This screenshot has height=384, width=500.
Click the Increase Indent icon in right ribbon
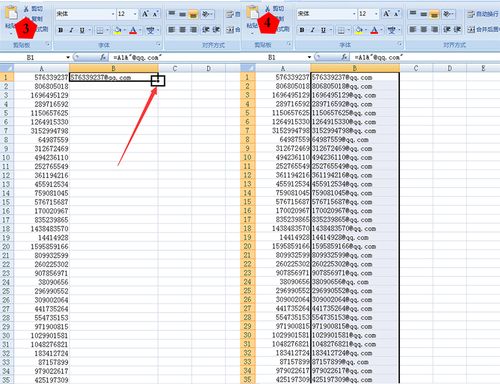457,30
